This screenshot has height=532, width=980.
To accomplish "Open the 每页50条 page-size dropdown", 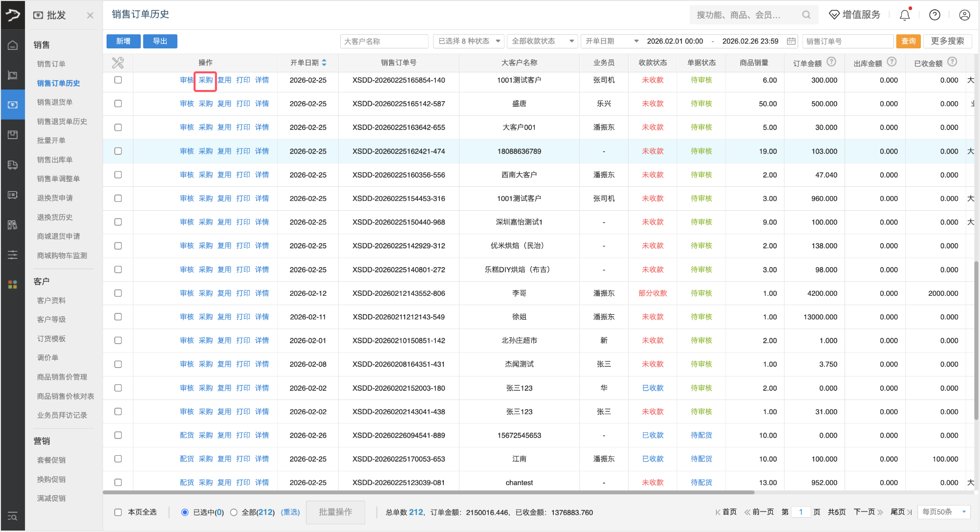I will pyautogui.click(x=943, y=512).
